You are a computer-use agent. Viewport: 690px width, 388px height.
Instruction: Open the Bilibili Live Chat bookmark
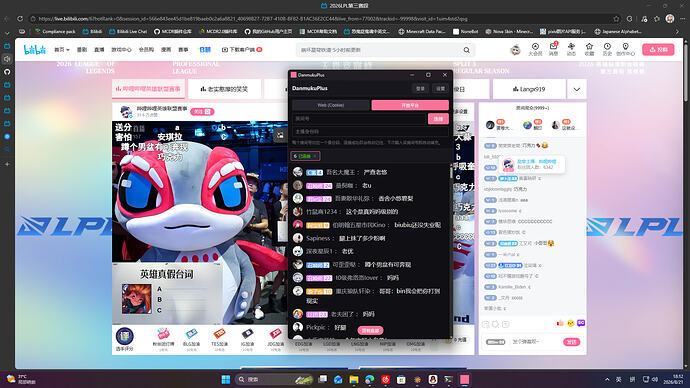click(128, 32)
